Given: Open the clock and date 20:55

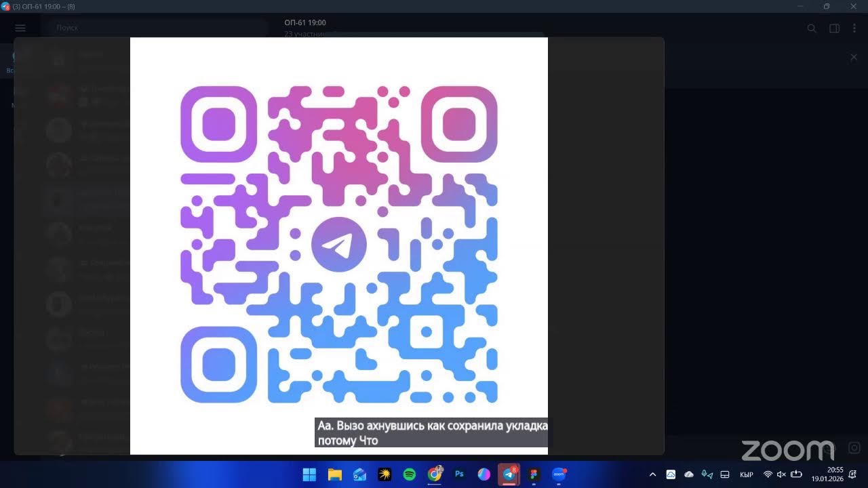Looking at the screenshot, I should pos(826,474).
